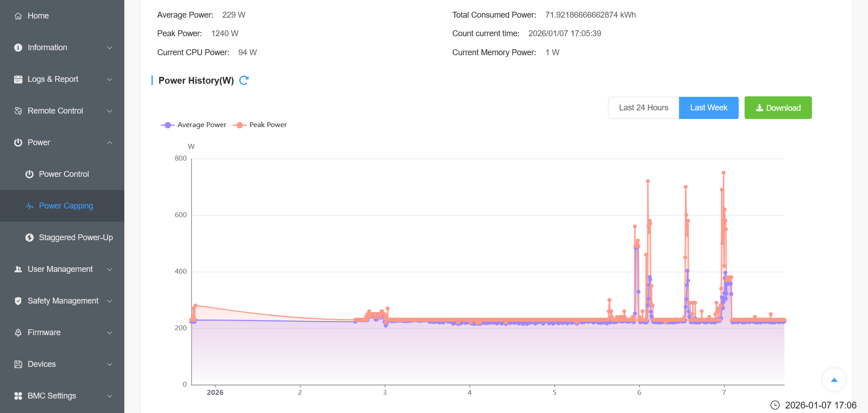Open the Firmware menu
The image size is (868, 413).
click(x=44, y=332)
